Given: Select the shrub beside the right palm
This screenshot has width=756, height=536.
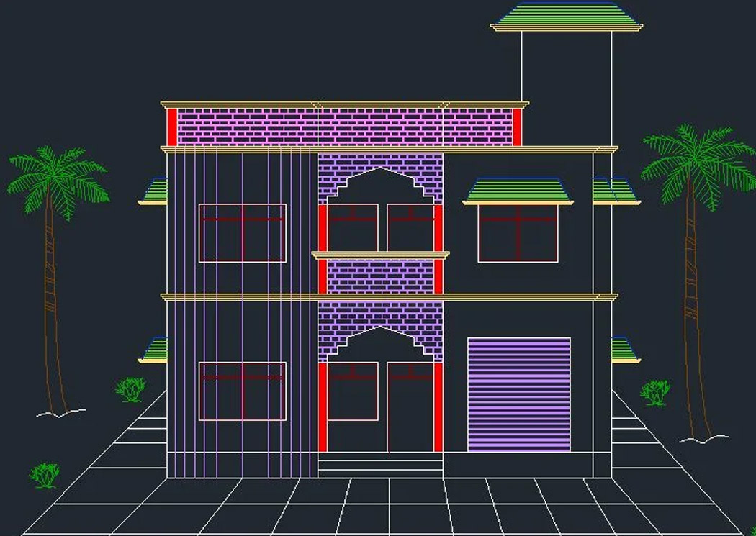Looking at the screenshot, I should 654,392.
